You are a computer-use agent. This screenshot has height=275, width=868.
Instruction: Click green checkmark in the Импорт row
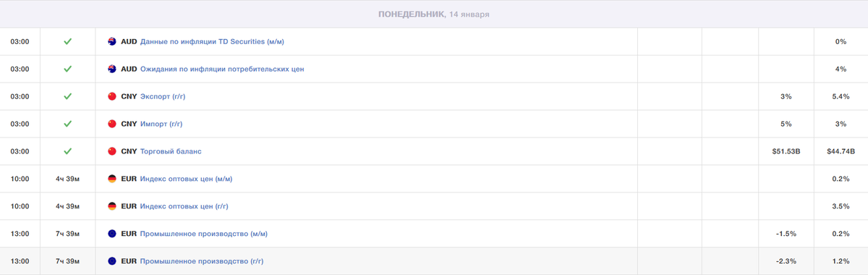coord(67,124)
